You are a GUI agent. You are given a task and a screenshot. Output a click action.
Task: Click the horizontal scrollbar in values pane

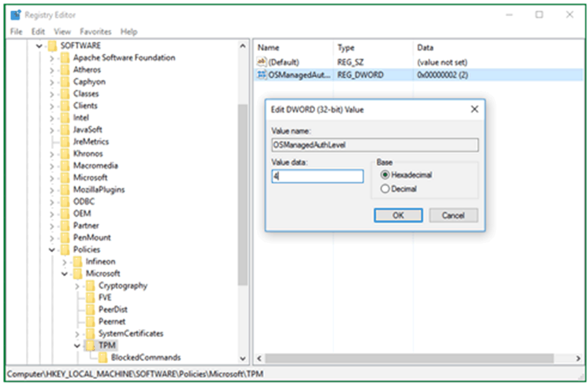click(409, 358)
